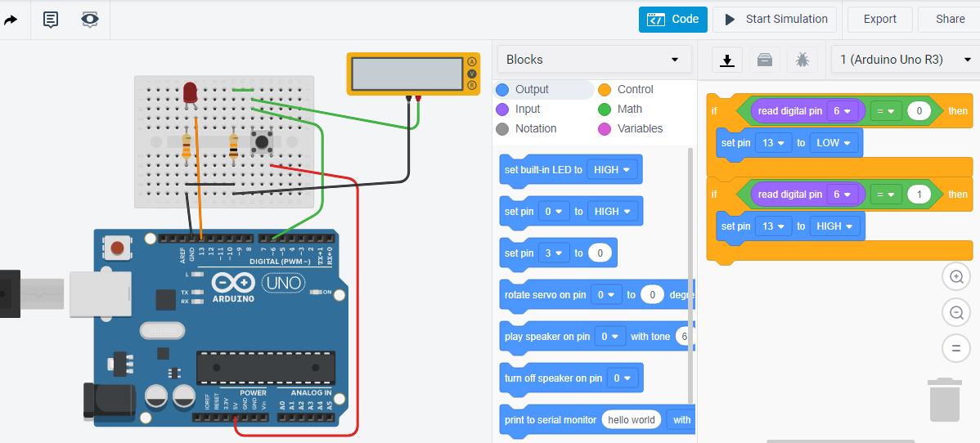Screen dimensions: 980x443
Task: Click the trash can icon
Action: (944, 399)
